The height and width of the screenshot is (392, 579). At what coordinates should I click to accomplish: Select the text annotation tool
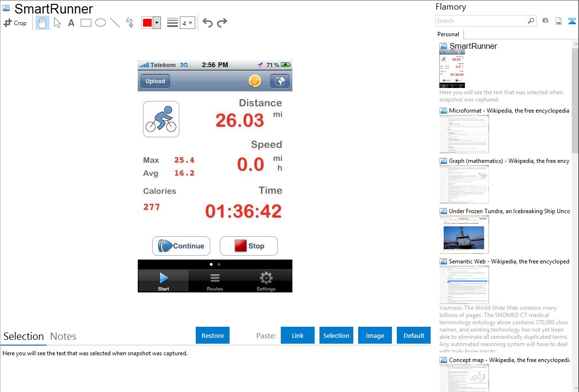71,23
